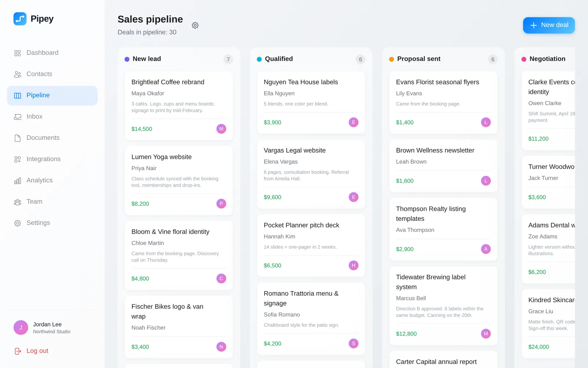Click the New lead count badge 7
The image size is (588, 368).
[228, 59]
